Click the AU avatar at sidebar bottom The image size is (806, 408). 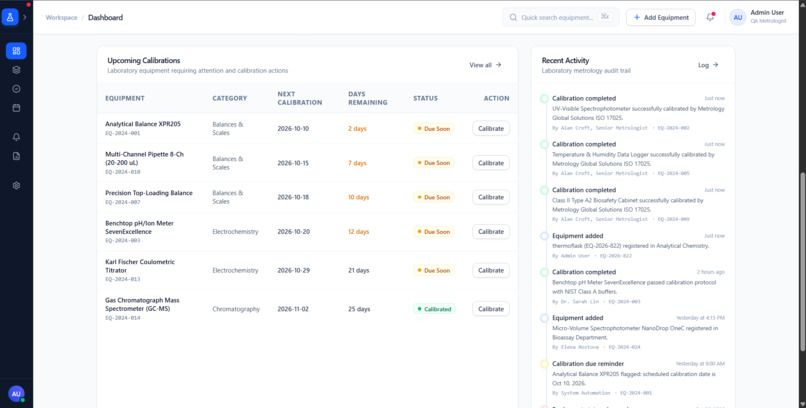[x=16, y=394]
